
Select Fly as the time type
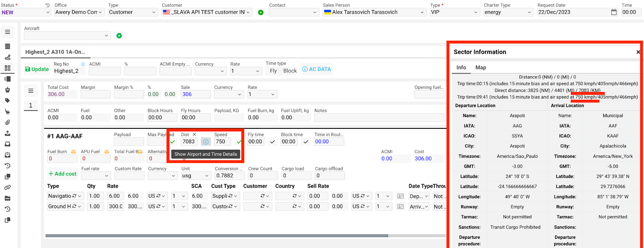tap(273, 71)
